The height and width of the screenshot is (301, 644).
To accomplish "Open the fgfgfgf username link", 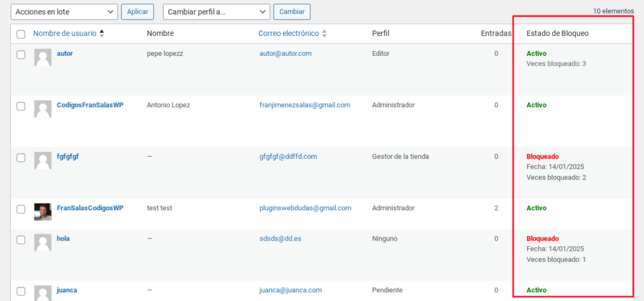I will (x=67, y=156).
